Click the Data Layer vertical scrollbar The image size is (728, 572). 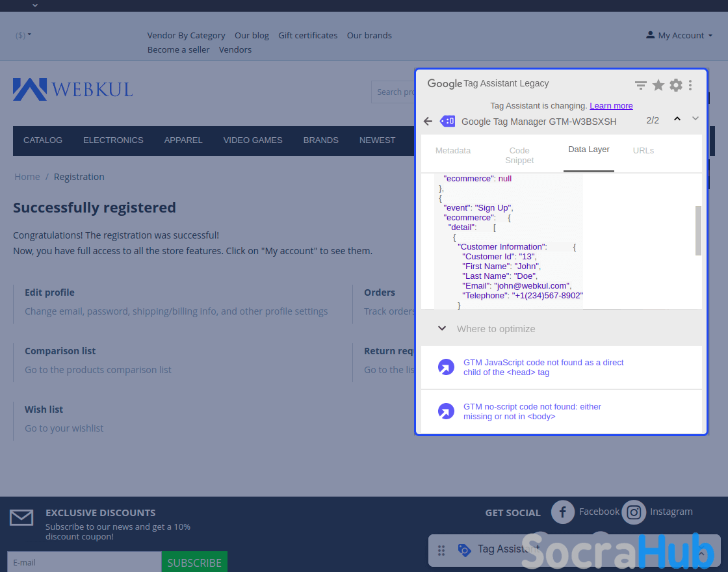tap(698, 231)
